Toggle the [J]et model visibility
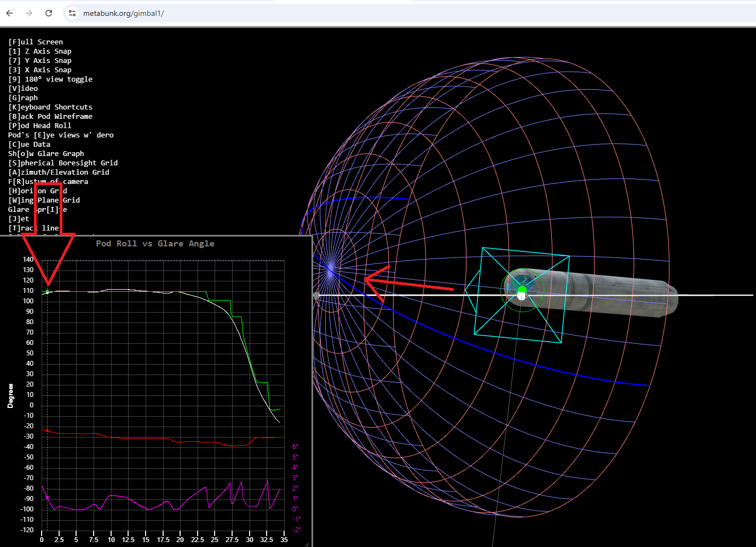Screen dimensions: 756x547 [x=19, y=218]
